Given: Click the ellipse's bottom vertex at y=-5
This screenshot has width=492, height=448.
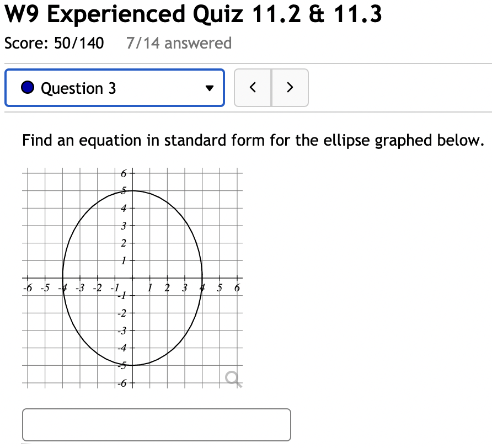Looking at the screenshot, I should click(132, 365).
